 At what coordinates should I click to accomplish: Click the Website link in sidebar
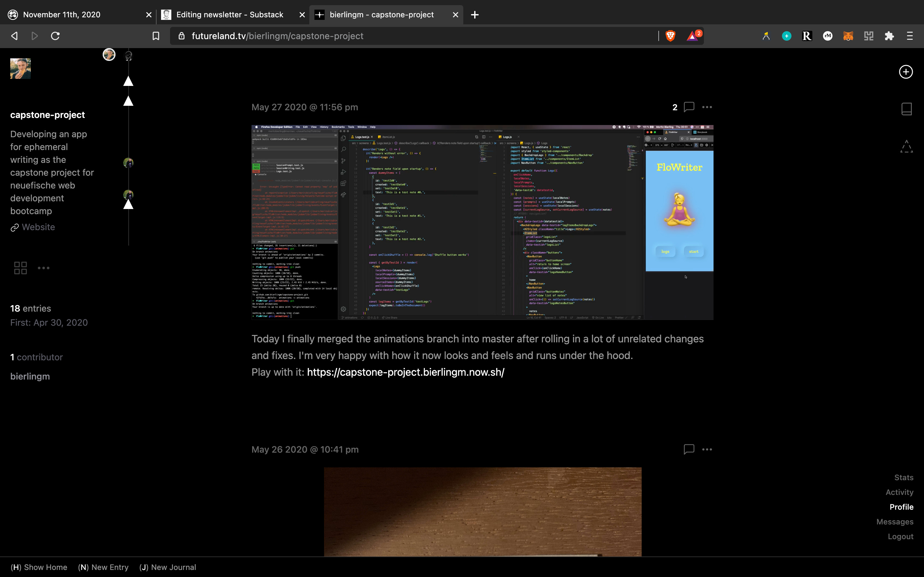[x=38, y=227]
